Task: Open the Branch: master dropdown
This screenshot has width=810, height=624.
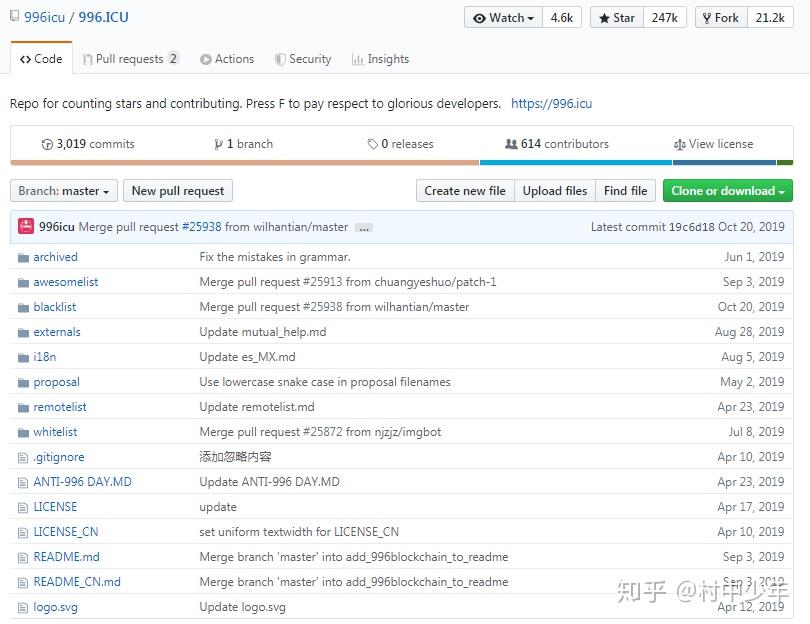Action: pyautogui.click(x=64, y=191)
